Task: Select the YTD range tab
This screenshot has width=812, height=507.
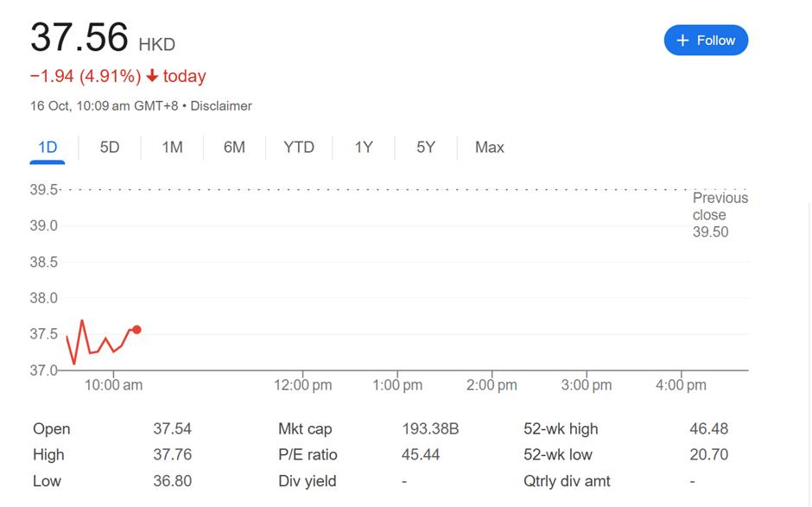Action: point(299,148)
